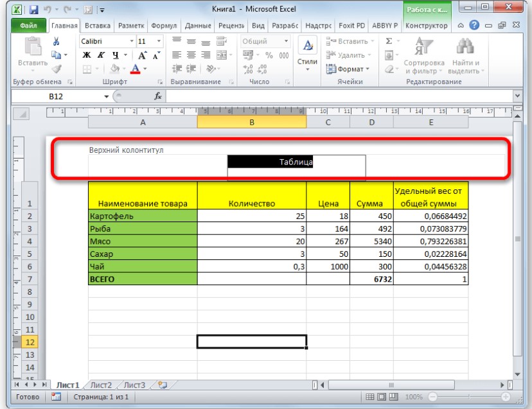Open the Excel Help question mark
Image resolution: width=532 pixels, height=409 pixels.
tap(474, 26)
